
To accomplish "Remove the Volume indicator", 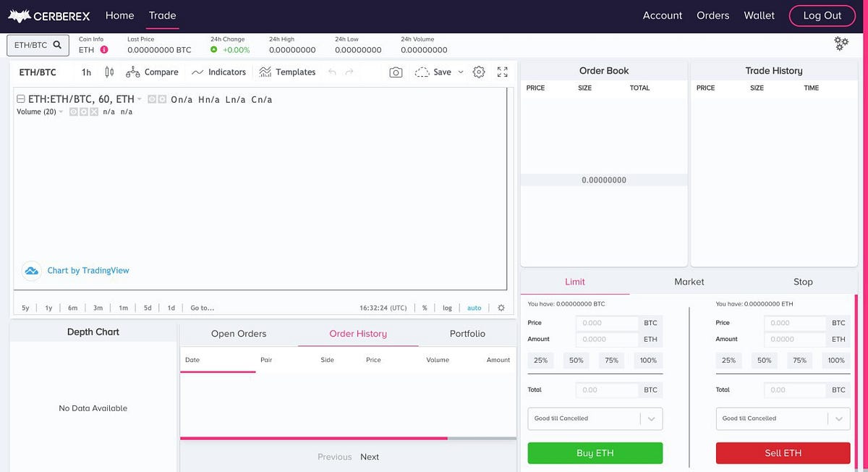I will pos(94,112).
